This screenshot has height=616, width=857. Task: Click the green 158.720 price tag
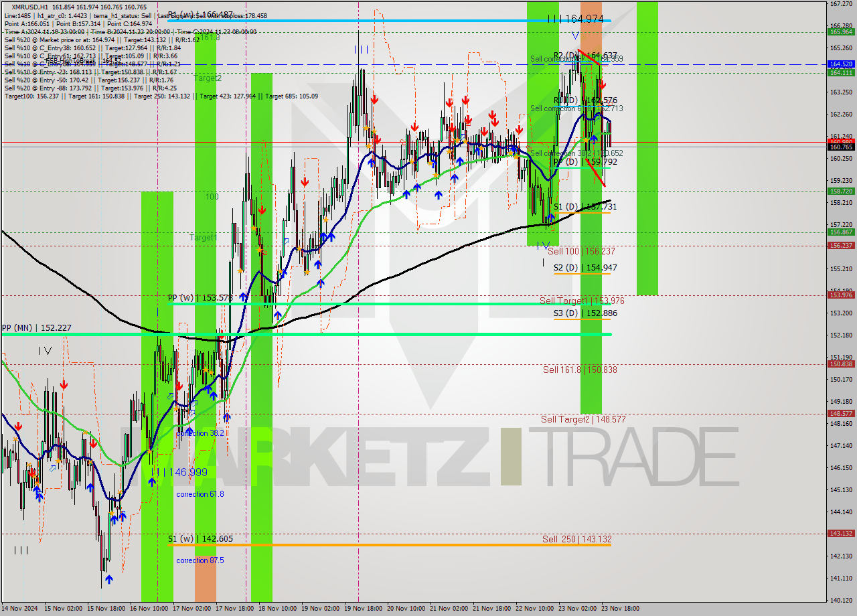coord(841,191)
